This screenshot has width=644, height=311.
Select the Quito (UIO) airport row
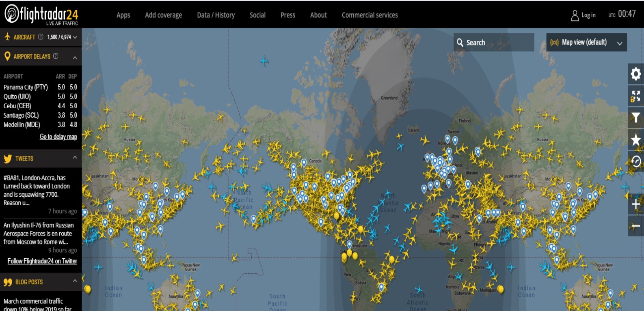pyautogui.click(x=40, y=97)
